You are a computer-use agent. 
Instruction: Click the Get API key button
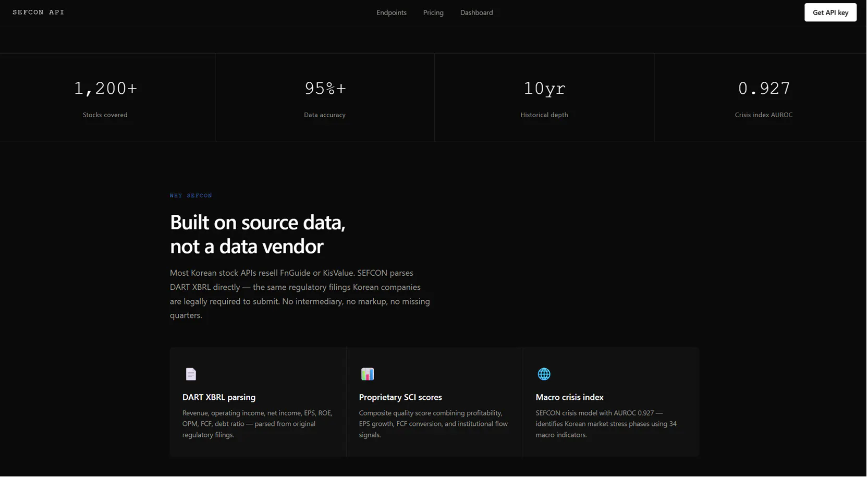pos(832,13)
